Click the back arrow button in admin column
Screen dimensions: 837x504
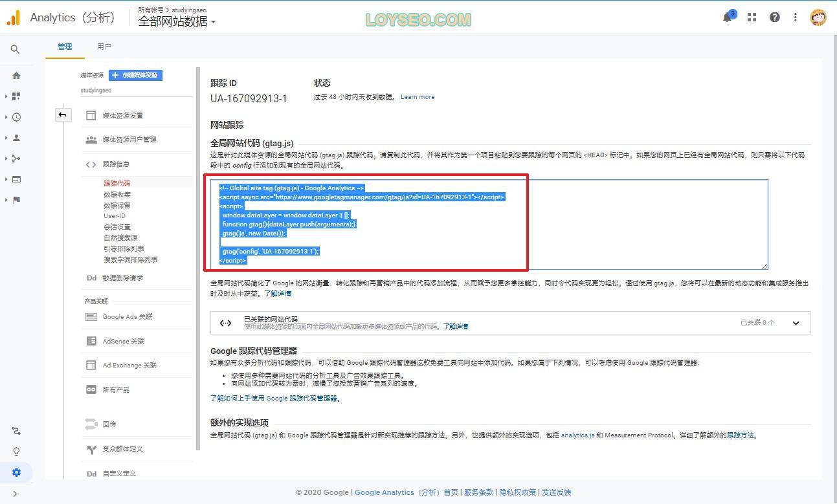(x=62, y=115)
